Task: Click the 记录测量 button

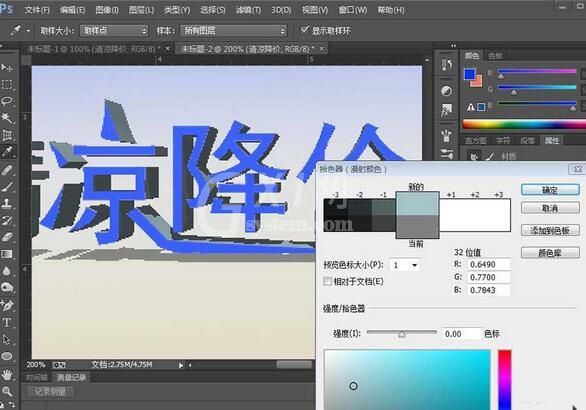Action: pyautogui.click(x=50, y=392)
